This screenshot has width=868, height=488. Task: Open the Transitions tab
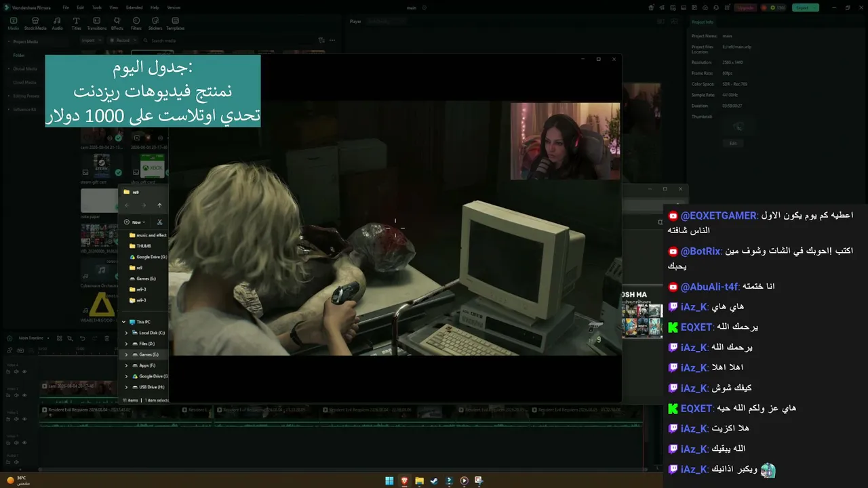(97, 24)
